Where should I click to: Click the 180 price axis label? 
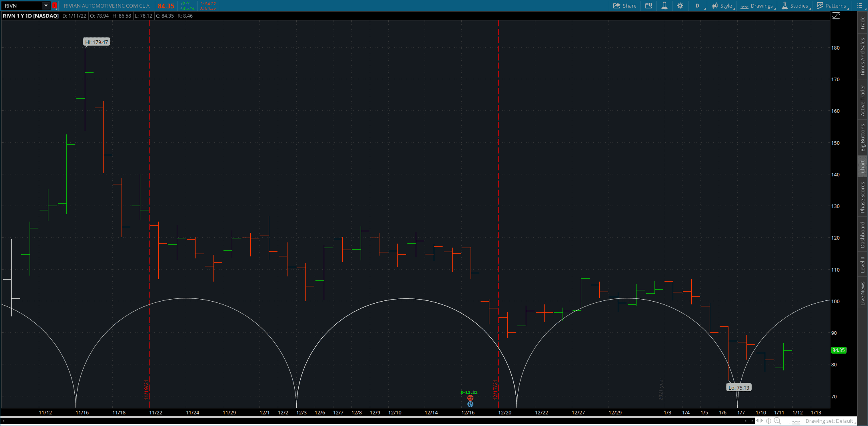coord(835,48)
